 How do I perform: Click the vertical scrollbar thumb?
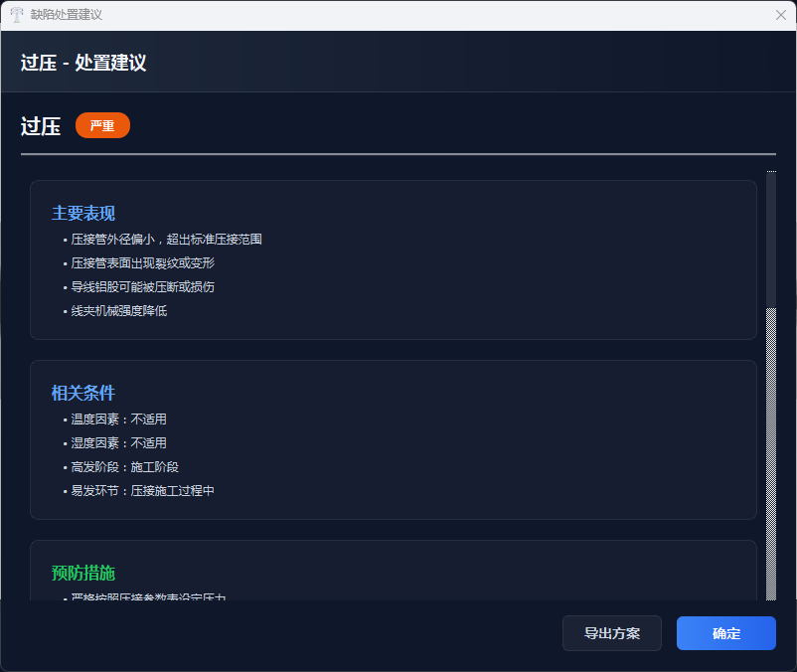tap(771, 239)
